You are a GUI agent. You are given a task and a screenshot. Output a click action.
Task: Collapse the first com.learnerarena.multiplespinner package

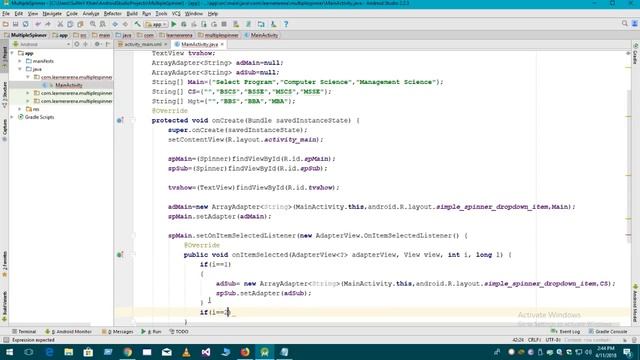[28, 77]
